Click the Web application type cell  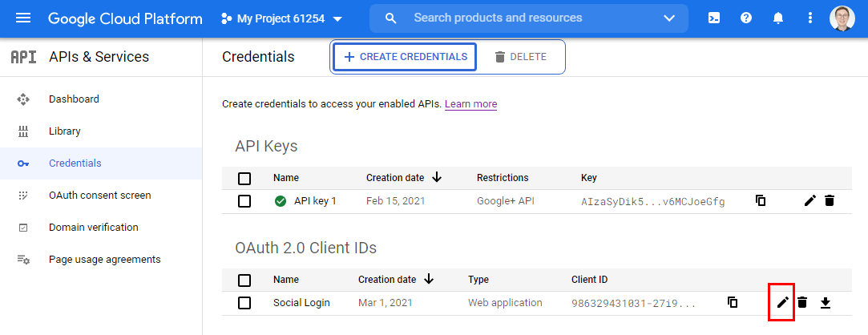506,304
